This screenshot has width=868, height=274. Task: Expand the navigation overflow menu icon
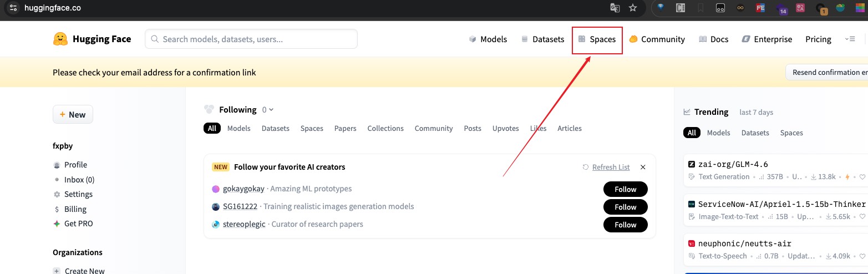click(x=850, y=39)
